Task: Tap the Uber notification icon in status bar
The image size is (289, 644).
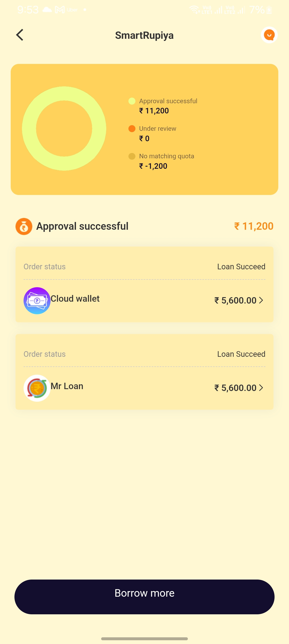Action: pos(72,10)
